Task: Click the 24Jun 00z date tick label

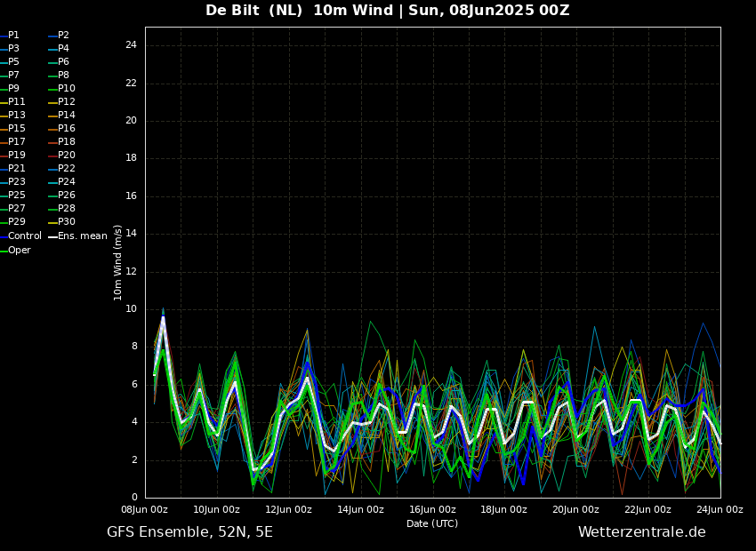Action: click(x=719, y=510)
